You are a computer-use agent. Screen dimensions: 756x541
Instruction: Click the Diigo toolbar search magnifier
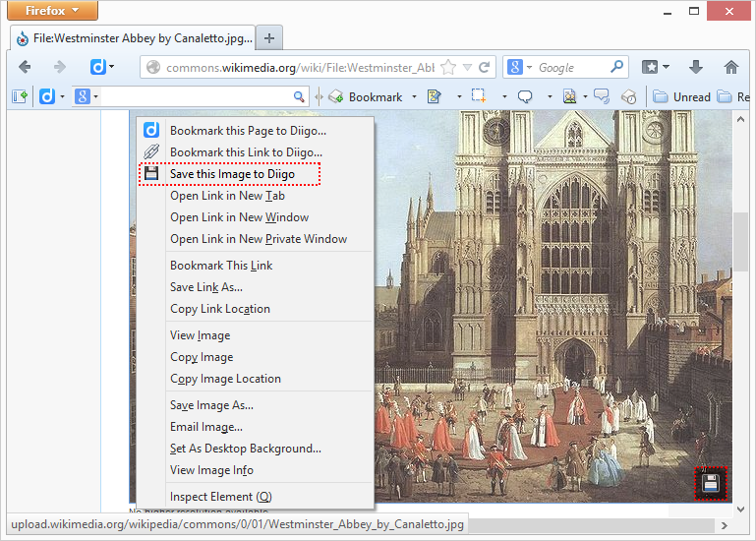click(299, 97)
